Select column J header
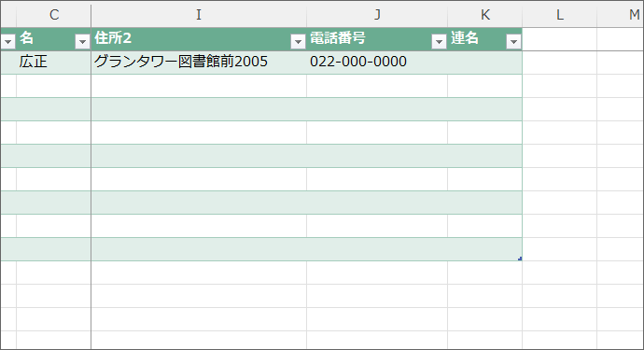This screenshot has height=350, width=644. [377, 15]
